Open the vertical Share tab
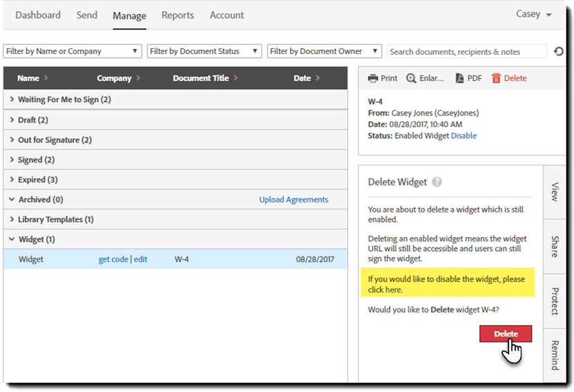Image resolution: width=574 pixels, height=392 pixels. tap(555, 247)
